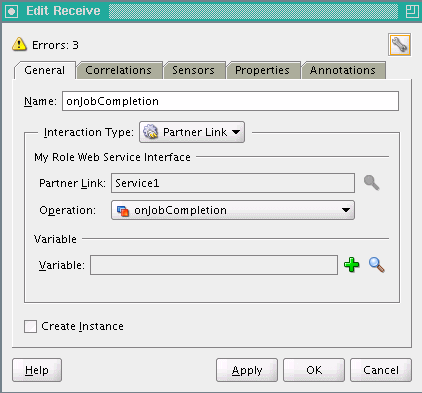This screenshot has height=393, width=422.
Task: Enable the Create Instance checkbox
Action: tap(30, 326)
